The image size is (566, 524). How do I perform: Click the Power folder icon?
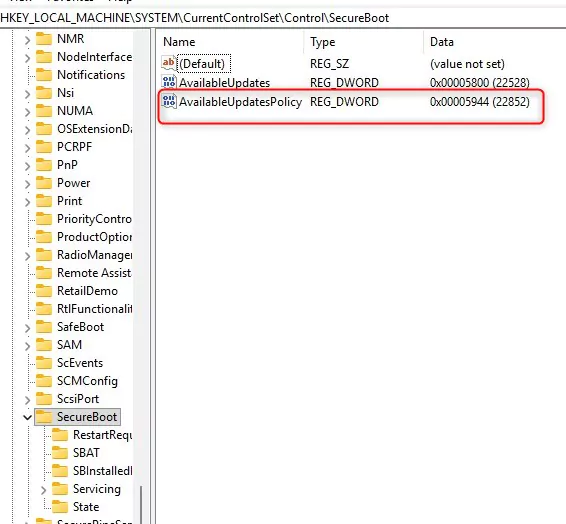point(44,183)
